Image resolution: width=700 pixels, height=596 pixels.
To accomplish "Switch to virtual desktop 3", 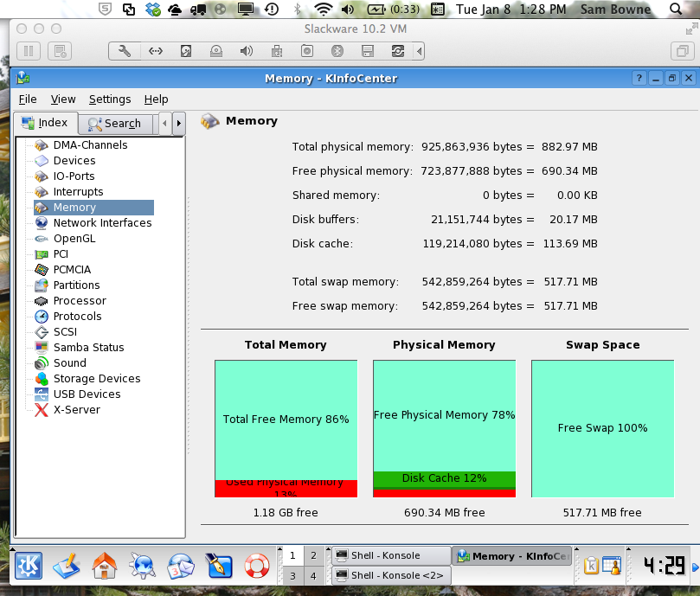I will [293, 575].
